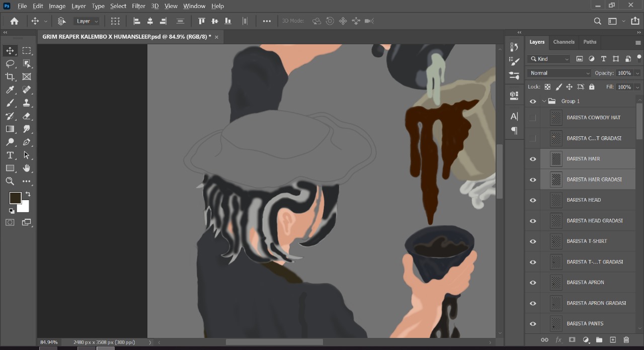Click the Share image icon
Viewport: 644px width, 350px height.
pos(635,21)
